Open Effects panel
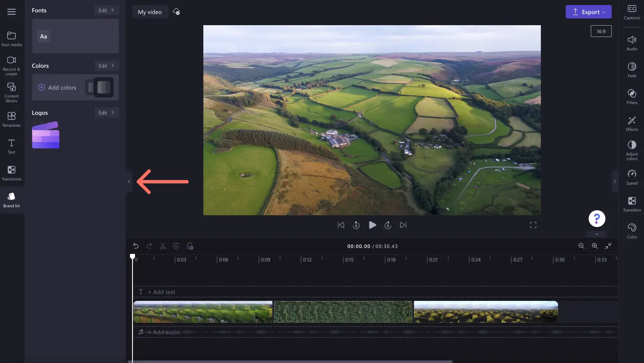644x363 pixels. coord(632,123)
